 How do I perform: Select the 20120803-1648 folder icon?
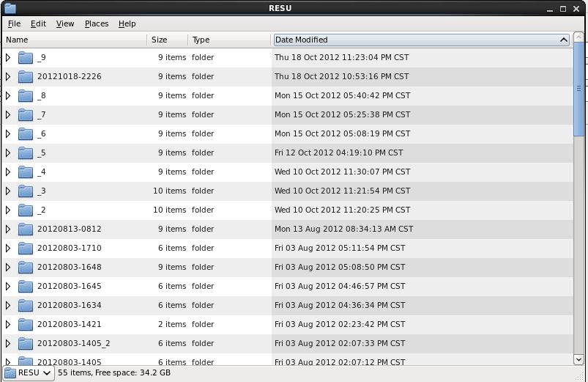[26, 267]
